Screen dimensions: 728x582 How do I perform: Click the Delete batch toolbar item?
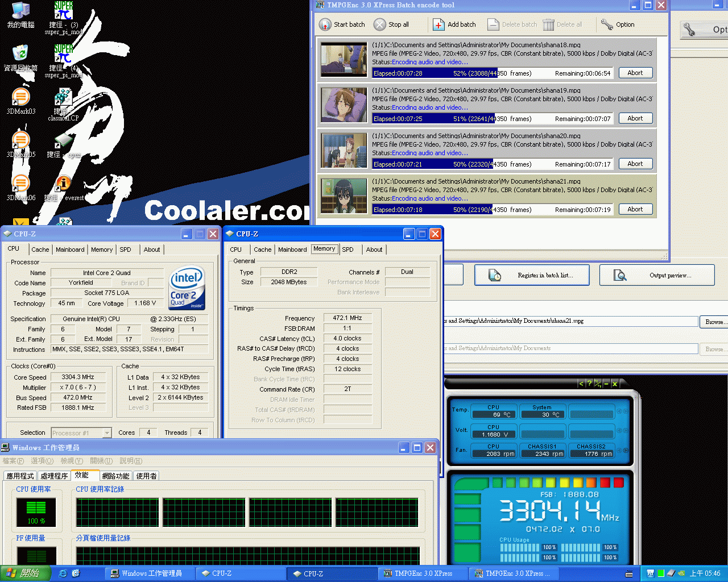click(x=512, y=24)
